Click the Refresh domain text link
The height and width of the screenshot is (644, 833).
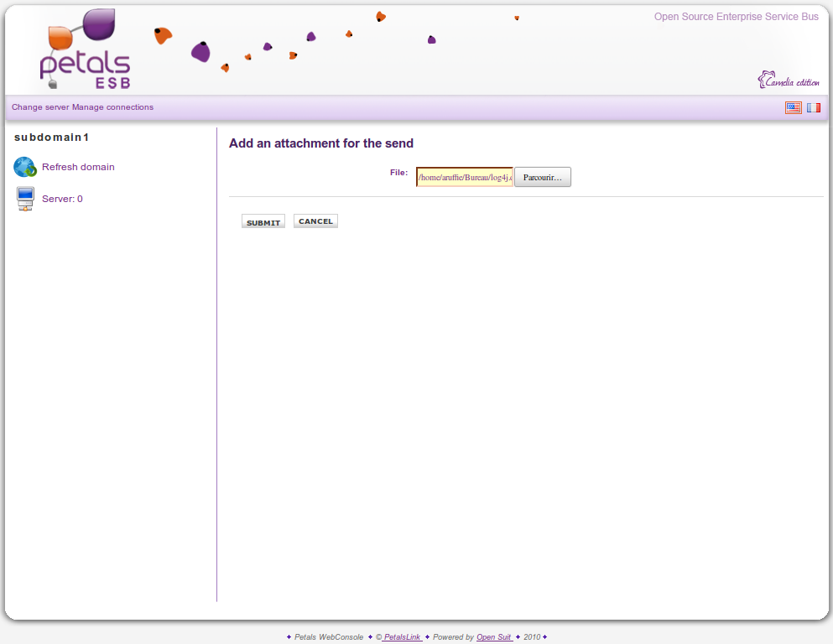click(x=78, y=167)
